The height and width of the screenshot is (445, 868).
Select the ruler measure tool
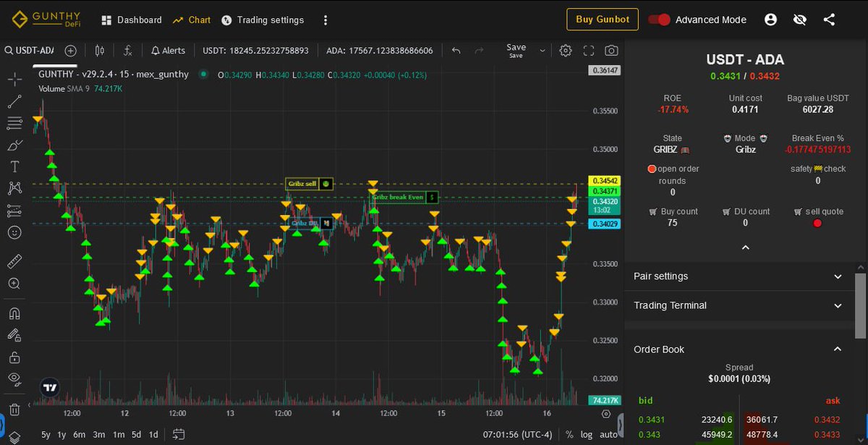coord(14,261)
